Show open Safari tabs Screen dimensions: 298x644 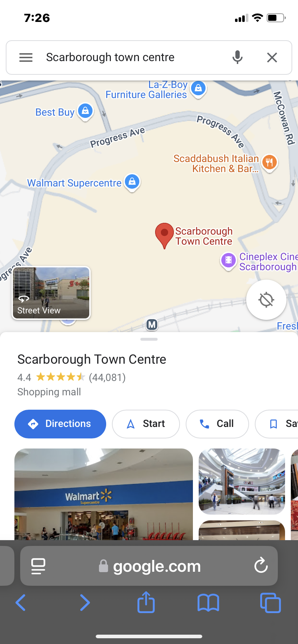coord(270,603)
